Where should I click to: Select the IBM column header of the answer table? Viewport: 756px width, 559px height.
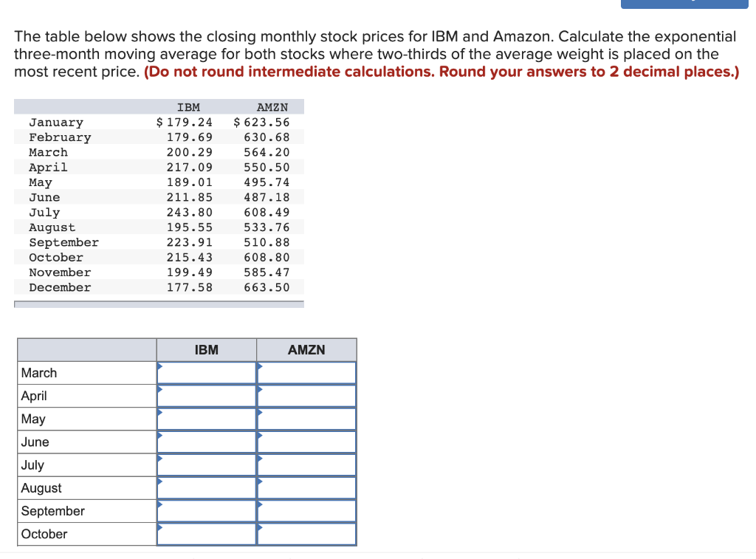[x=206, y=349]
